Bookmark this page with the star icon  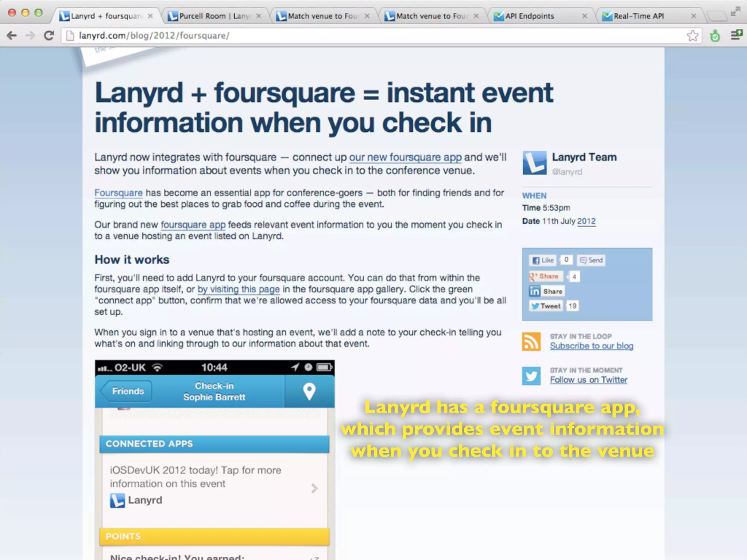click(693, 36)
